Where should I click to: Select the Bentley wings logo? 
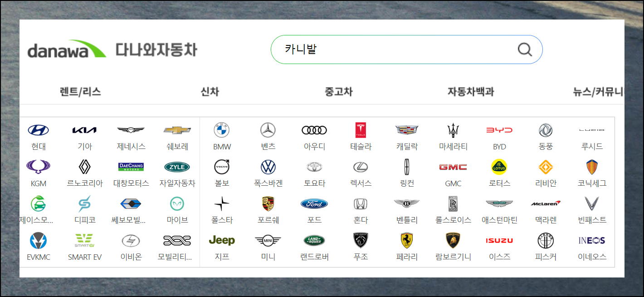[x=407, y=203]
